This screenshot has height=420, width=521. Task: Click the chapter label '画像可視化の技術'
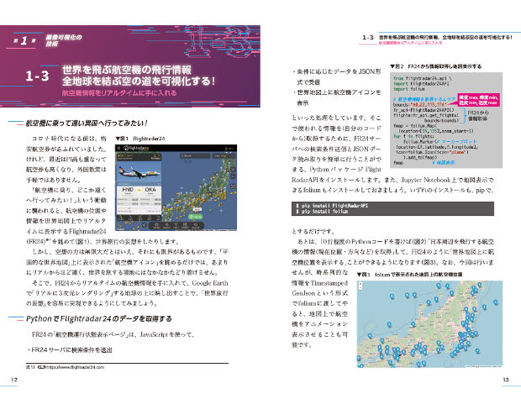63,40
